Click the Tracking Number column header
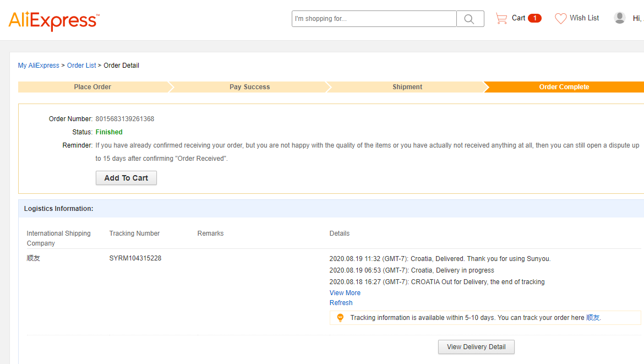 134,233
